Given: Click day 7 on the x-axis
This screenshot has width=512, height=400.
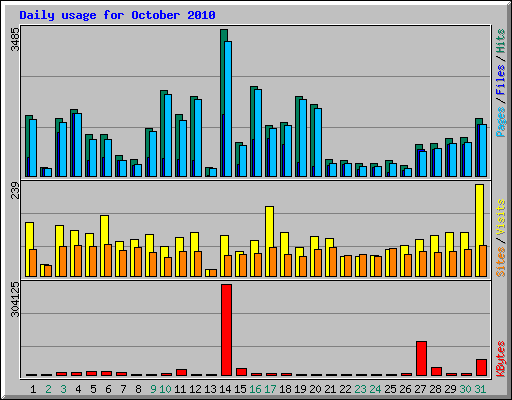Looking at the screenshot, I should click(123, 389).
